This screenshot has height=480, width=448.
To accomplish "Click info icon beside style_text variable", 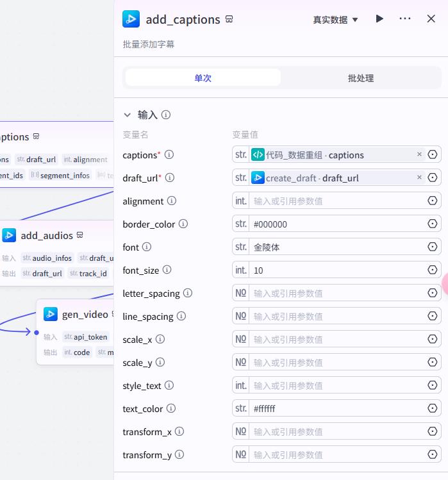I will [x=169, y=385].
